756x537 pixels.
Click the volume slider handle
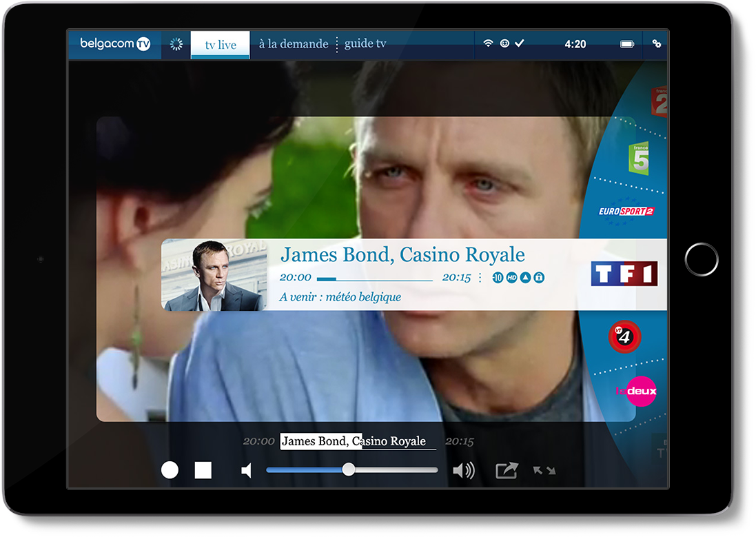click(349, 469)
